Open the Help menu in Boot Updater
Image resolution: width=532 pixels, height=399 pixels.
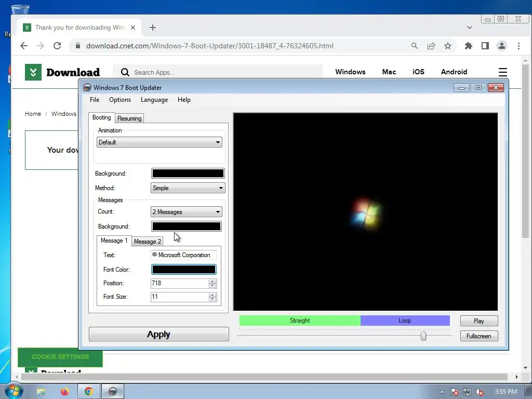(184, 100)
